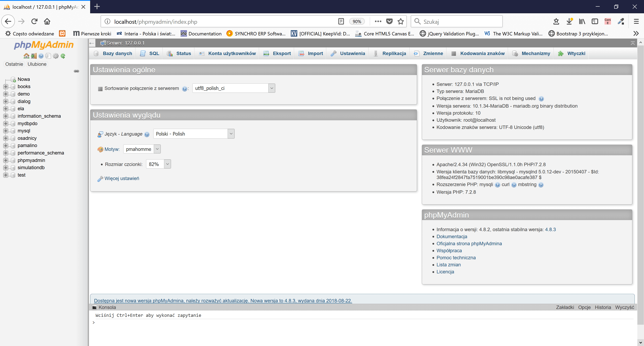Click the help icon after mbstring extension
Viewport: 644px width, 346px height.
pyautogui.click(x=541, y=185)
